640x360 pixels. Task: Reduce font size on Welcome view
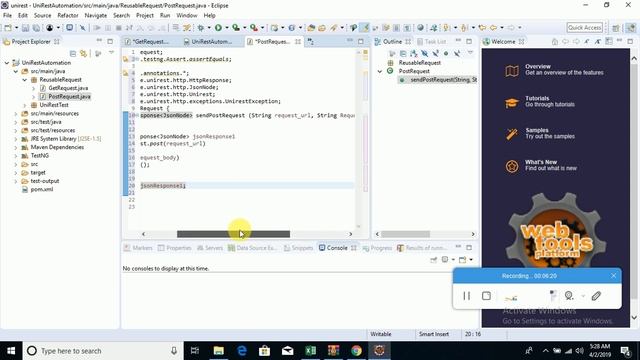587,41
